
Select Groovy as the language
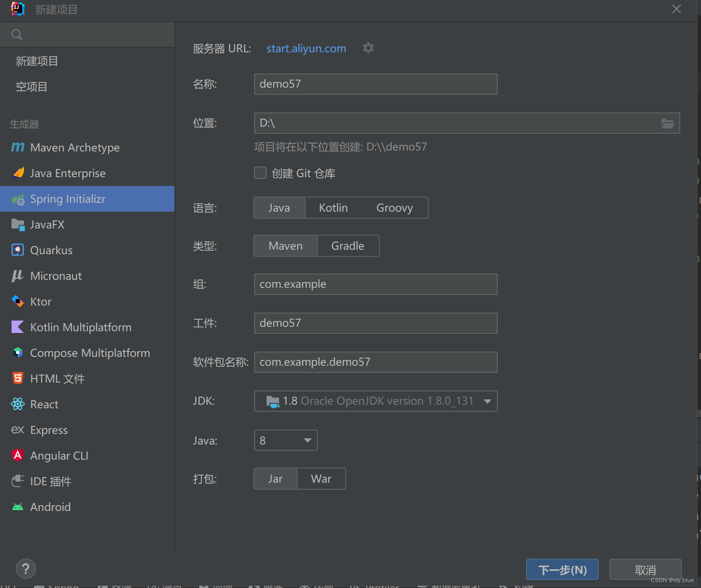(395, 208)
